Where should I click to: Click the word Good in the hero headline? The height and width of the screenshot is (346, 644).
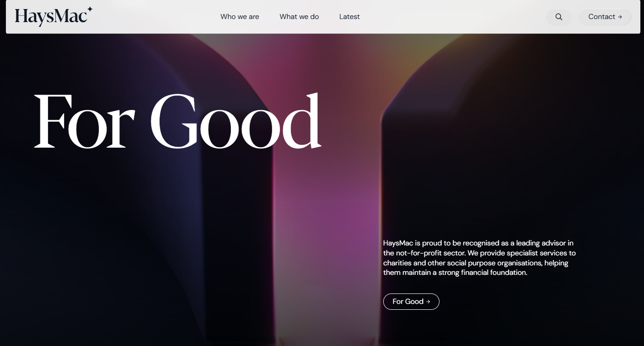coord(236,121)
